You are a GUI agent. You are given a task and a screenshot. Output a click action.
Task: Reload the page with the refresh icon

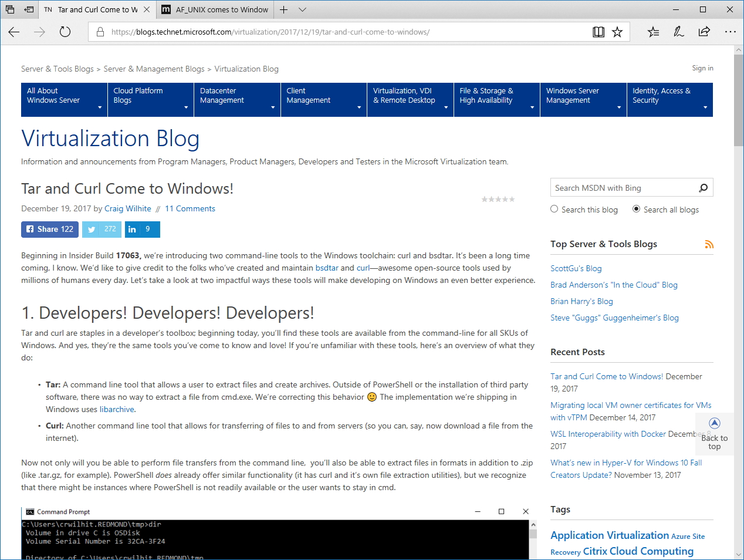(65, 32)
